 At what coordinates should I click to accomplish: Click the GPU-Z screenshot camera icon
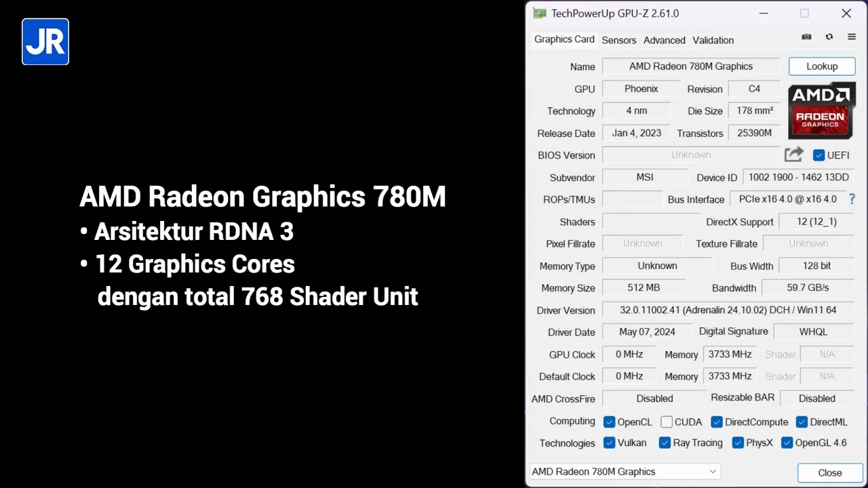click(x=806, y=37)
